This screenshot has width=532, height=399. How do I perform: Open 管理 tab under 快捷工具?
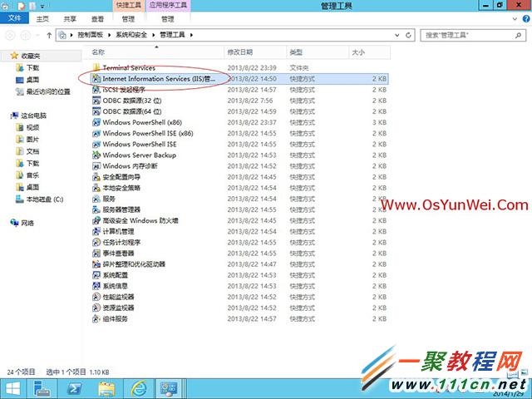[128, 19]
